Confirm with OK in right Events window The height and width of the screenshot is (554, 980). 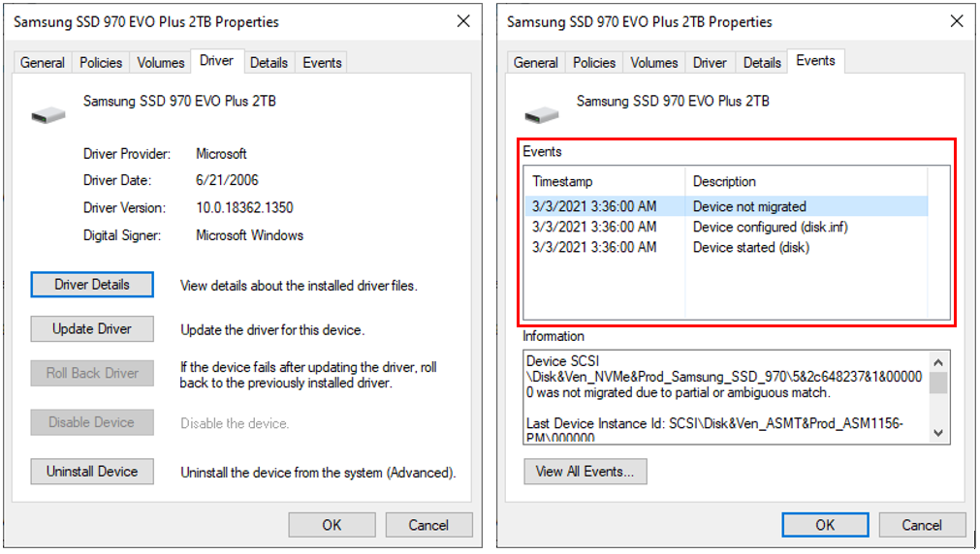coord(825,525)
